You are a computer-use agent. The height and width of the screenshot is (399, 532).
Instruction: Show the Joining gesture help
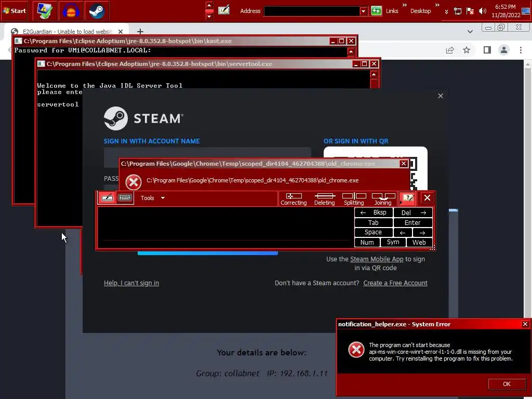pos(383,199)
